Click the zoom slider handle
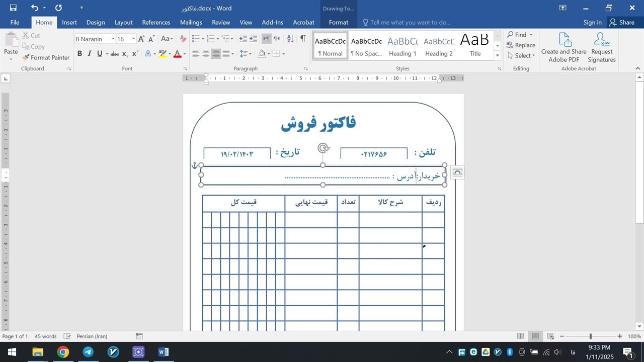Screen dimensions: 644x362 coord(591,336)
